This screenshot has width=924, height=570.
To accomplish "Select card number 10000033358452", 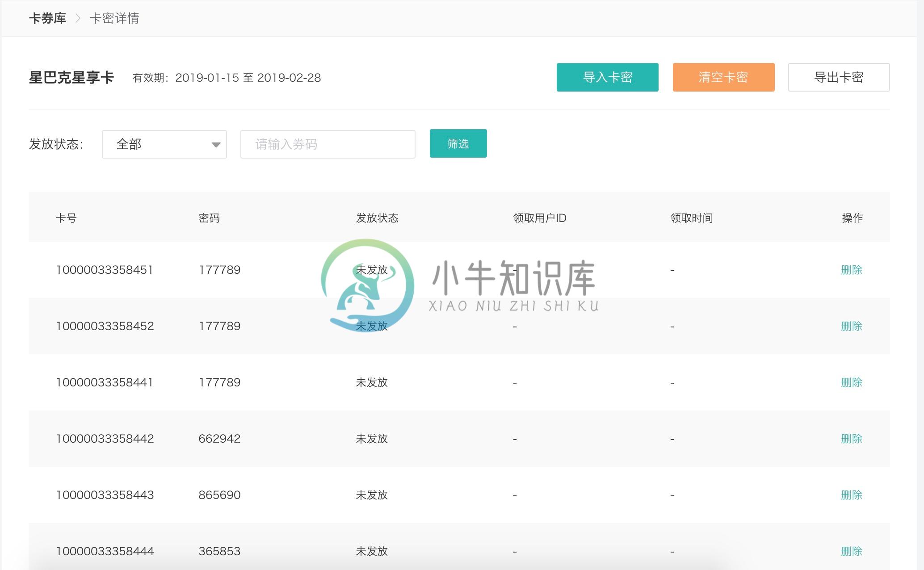I will pyautogui.click(x=105, y=326).
